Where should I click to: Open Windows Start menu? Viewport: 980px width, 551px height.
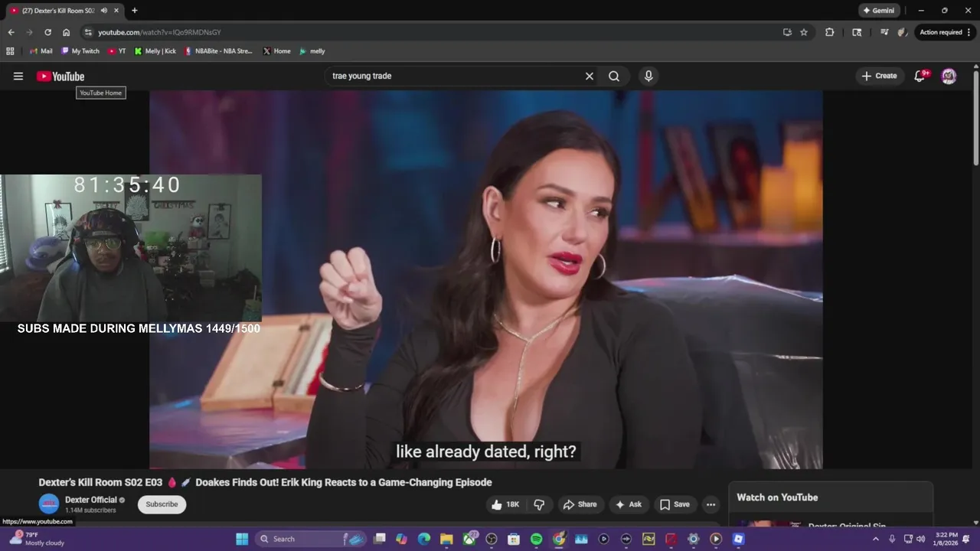[242, 539]
